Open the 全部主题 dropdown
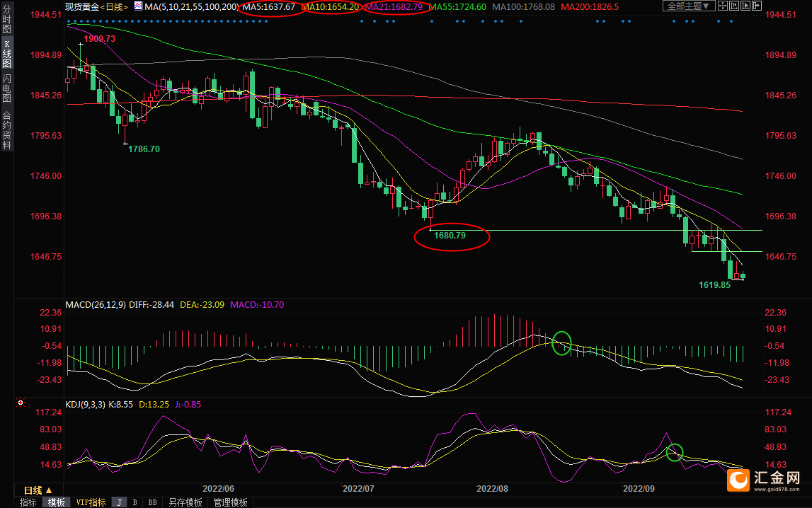 pyautogui.click(x=688, y=6)
